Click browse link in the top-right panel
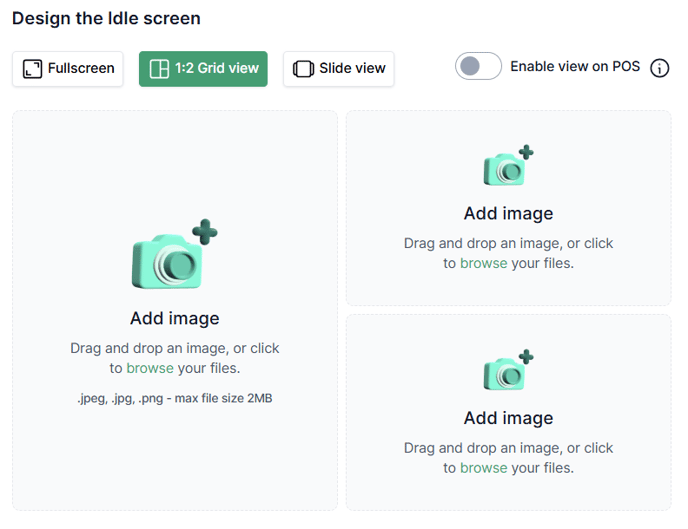688x529 pixels. pyautogui.click(x=484, y=263)
